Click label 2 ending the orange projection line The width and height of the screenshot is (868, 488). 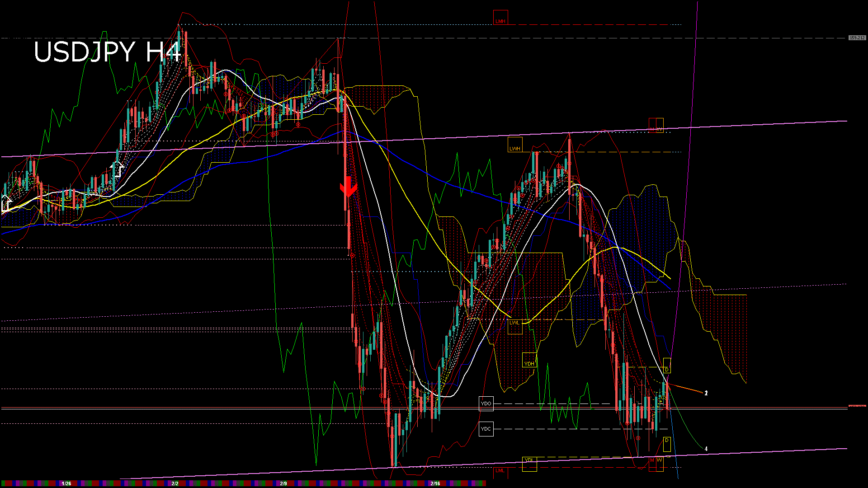[706, 393]
